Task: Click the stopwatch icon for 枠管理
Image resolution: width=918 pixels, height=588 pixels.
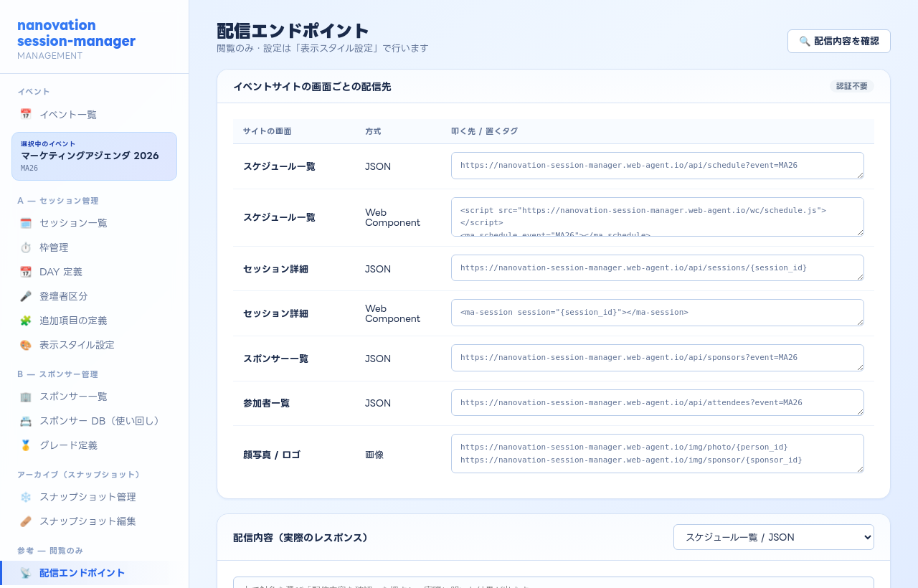Action: (26, 247)
